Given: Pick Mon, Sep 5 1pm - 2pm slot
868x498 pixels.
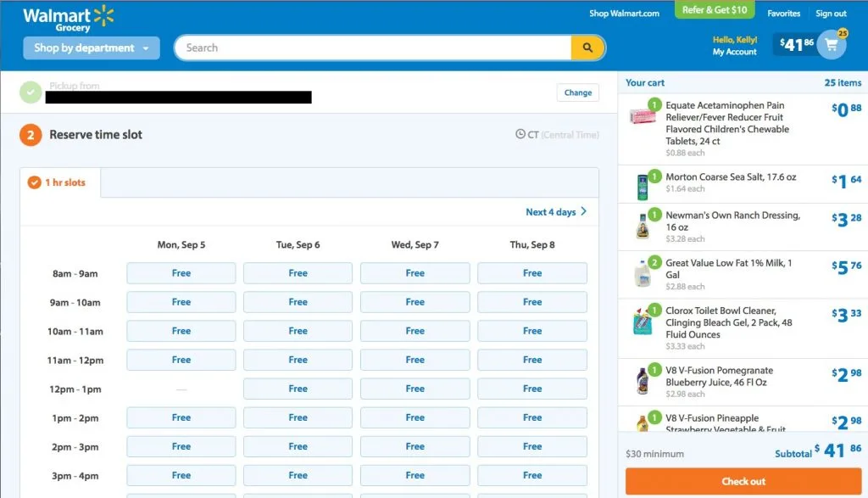Looking at the screenshot, I should tap(181, 417).
